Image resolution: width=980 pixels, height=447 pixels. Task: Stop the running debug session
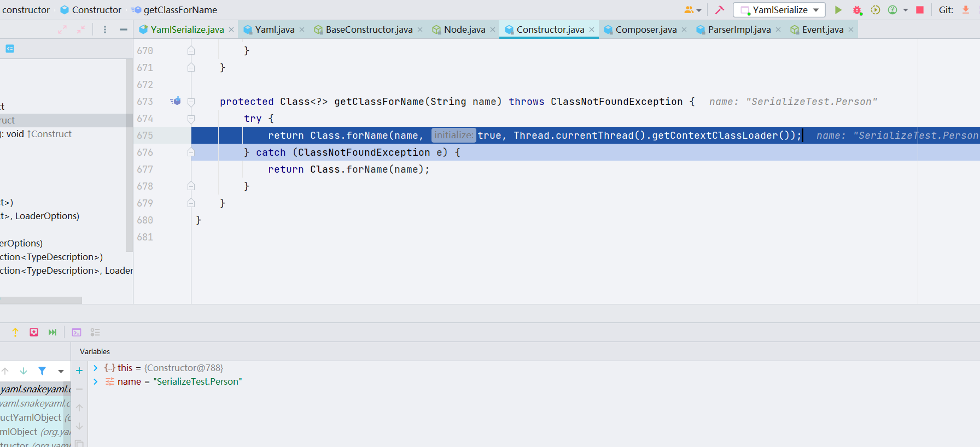click(x=920, y=10)
